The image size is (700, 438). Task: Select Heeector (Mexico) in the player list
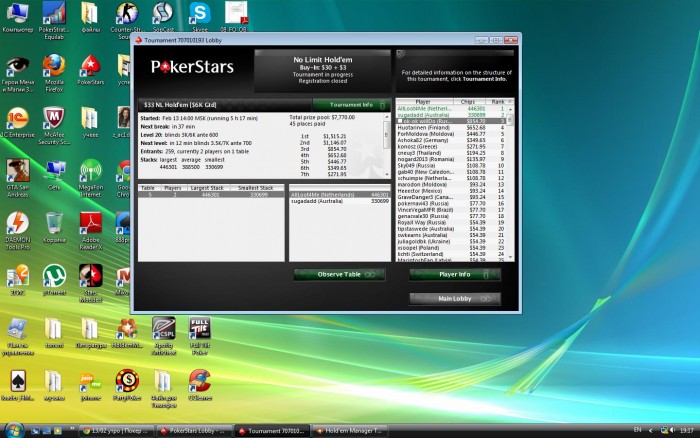[x=451, y=191]
